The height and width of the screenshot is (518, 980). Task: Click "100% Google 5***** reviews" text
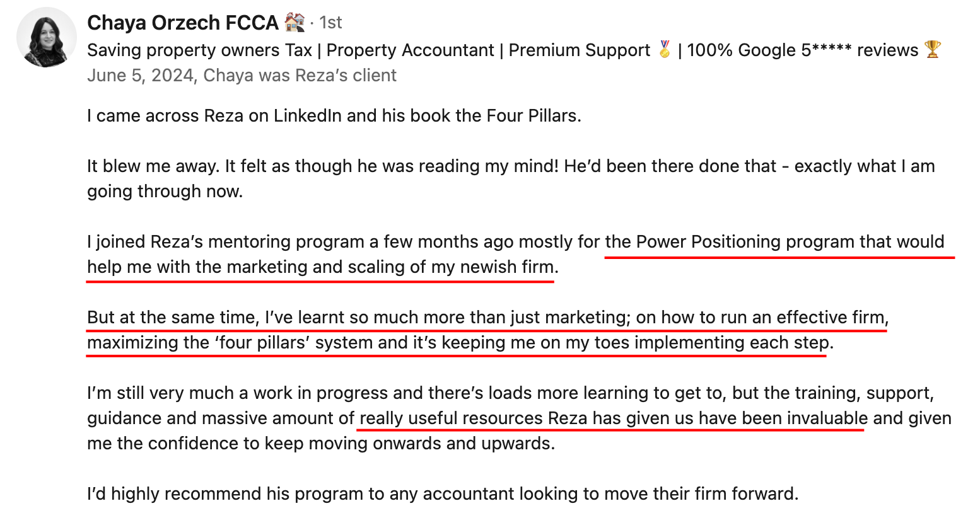802,50
